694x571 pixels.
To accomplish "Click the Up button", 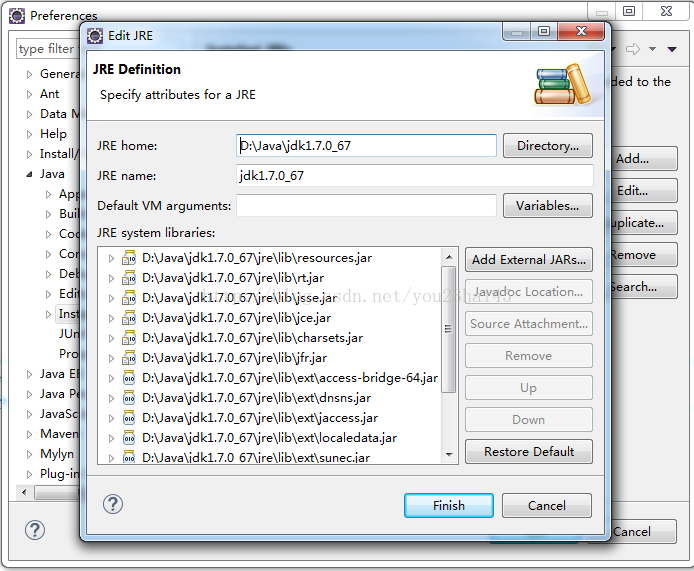I will tap(528, 388).
